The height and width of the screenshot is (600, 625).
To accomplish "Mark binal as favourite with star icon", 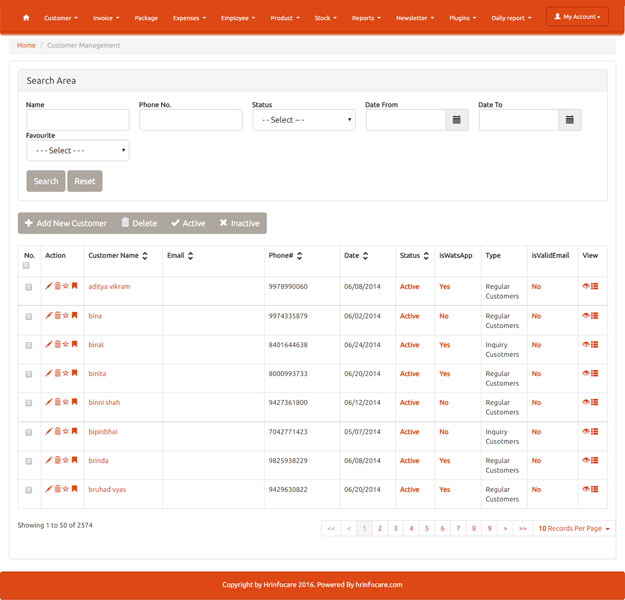I will pyautogui.click(x=66, y=344).
